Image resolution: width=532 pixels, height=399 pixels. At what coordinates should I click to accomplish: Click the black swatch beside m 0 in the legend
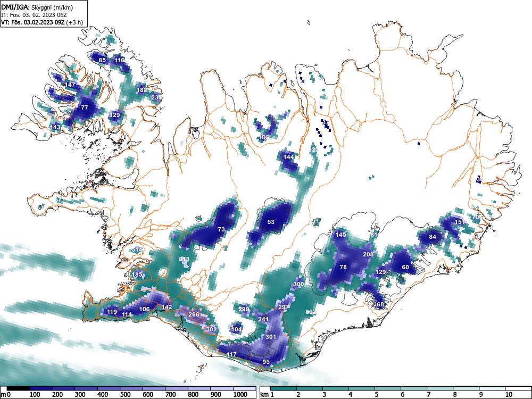pos(18,388)
